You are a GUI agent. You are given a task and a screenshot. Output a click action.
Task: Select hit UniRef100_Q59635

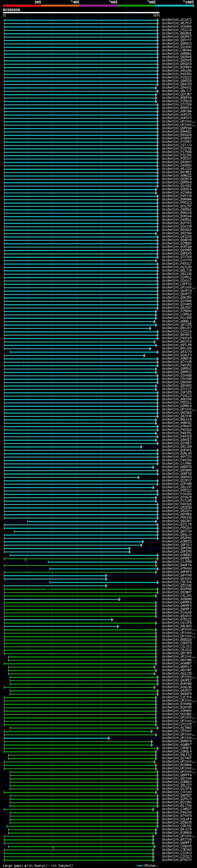point(176,823)
